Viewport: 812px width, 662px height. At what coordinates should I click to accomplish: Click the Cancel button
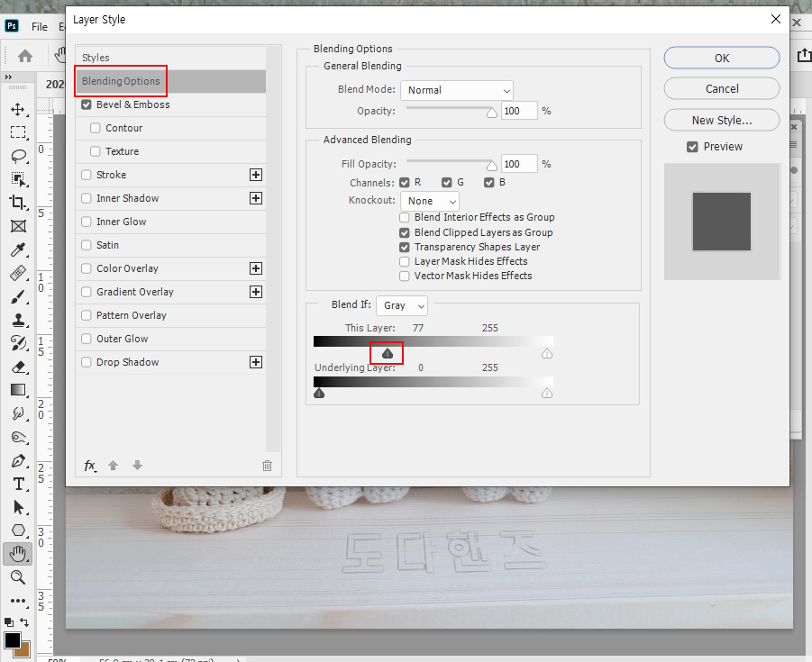point(722,88)
